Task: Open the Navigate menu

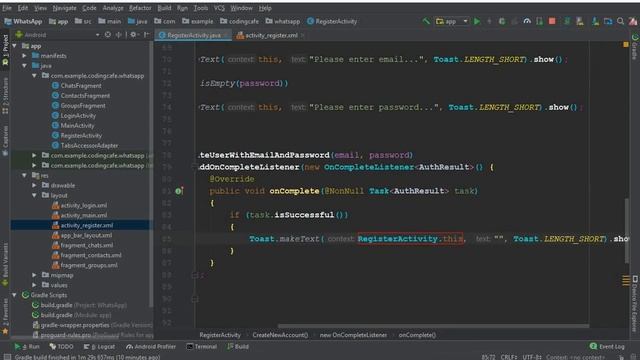Action: tap(64, 8)
